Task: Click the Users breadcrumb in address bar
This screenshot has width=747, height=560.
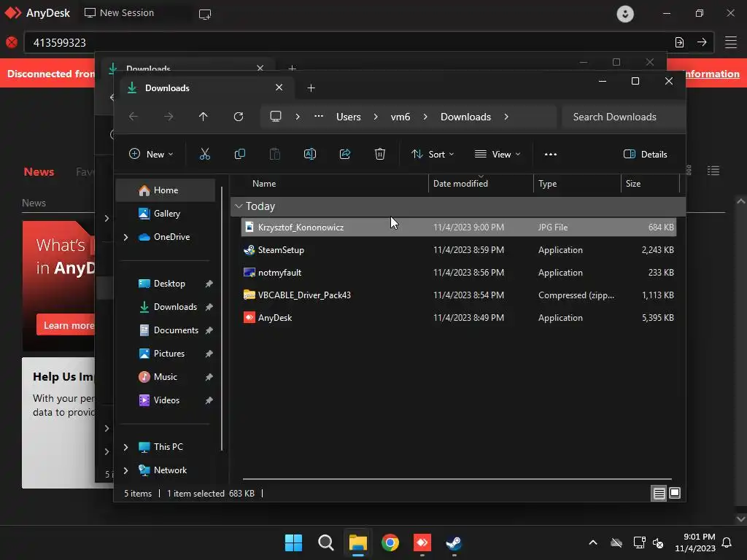Action: (x=348, y=117)
